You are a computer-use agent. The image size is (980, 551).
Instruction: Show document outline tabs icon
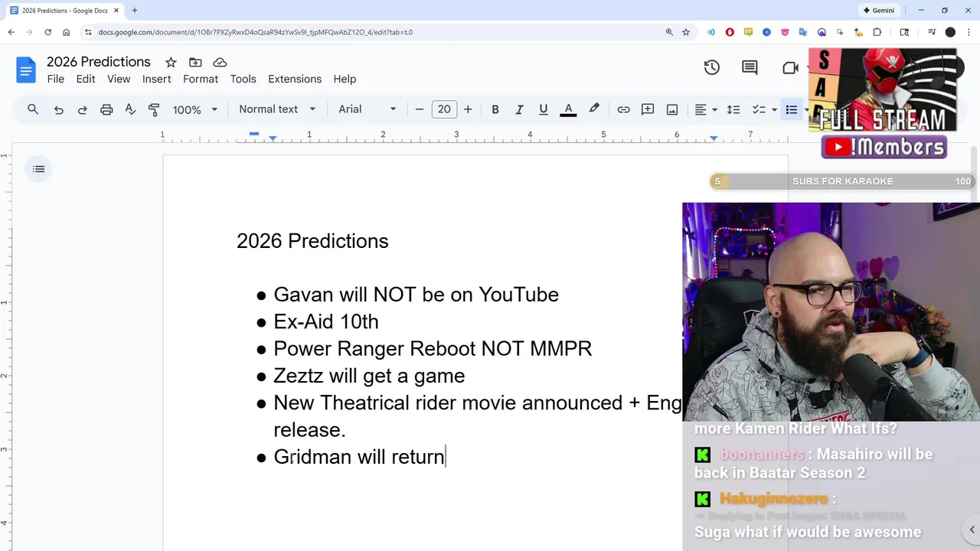click(x=39, y=169)
